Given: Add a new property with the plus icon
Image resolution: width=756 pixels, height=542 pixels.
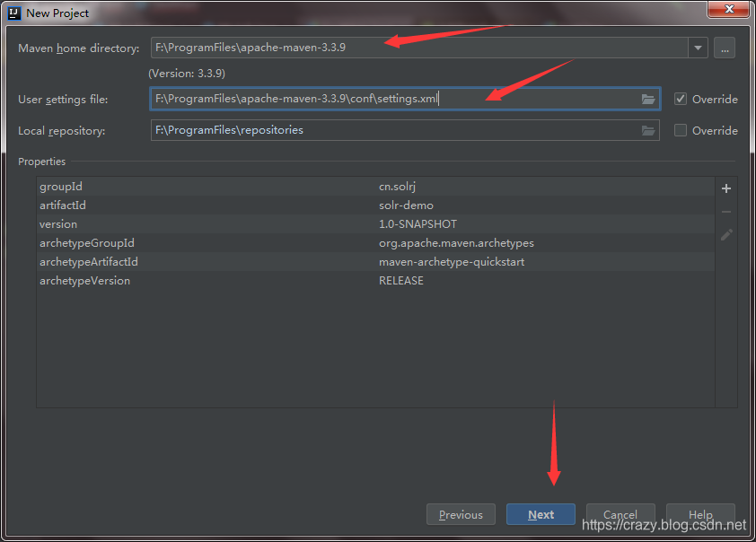Looking at the screenshot, I should click(x=725, y=188).
